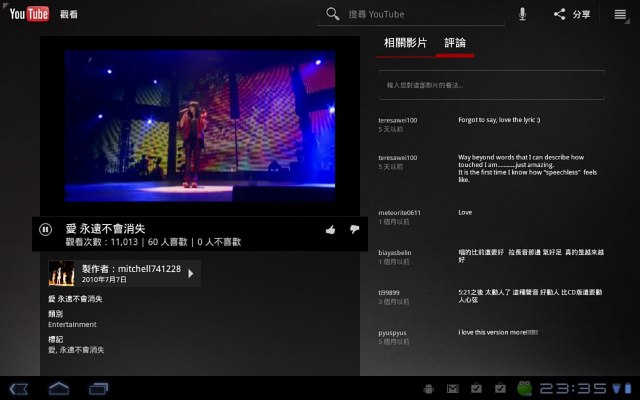
Task: Click the comment input box
Action: (x=491, y=85)
